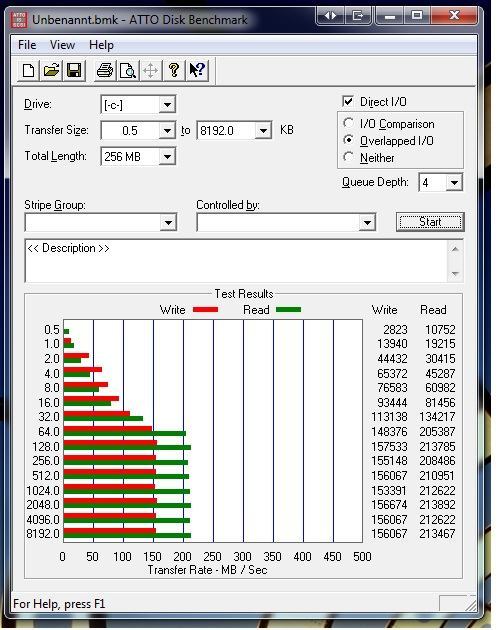This screenshot has width=500, height=630.
Task: Select the Neither radio button
Action: coord(348,157)
